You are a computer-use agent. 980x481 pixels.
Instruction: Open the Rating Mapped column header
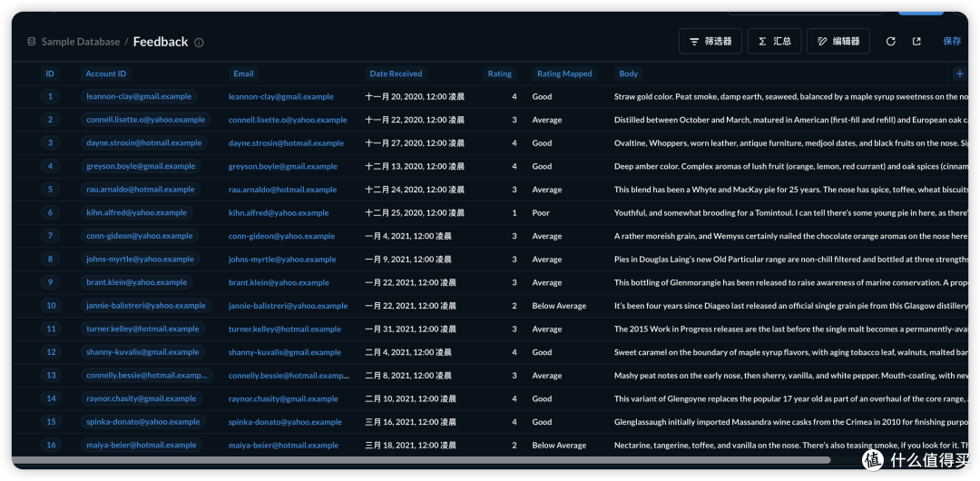pos(564,74)
